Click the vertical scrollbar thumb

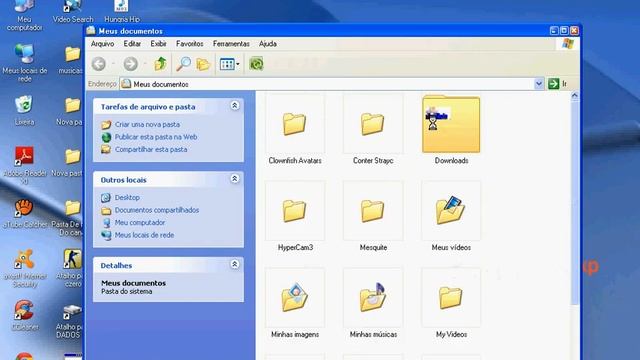click(575, 203)
